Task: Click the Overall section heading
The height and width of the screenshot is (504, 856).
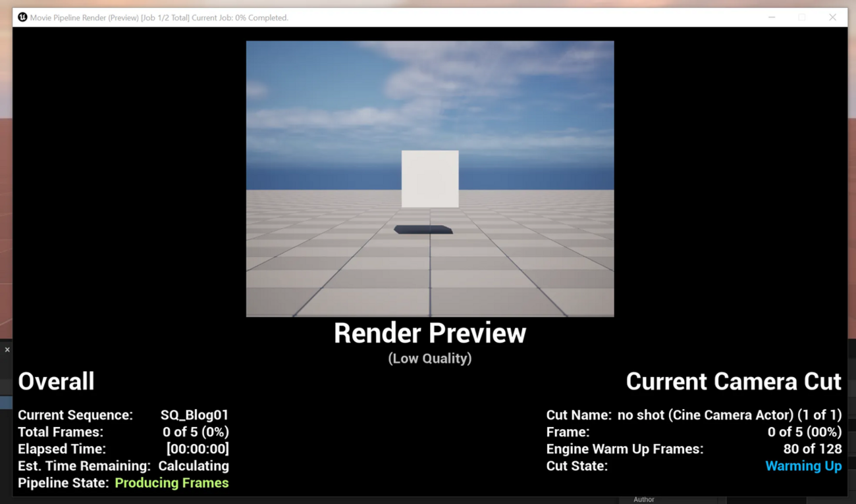Action: 56,382
